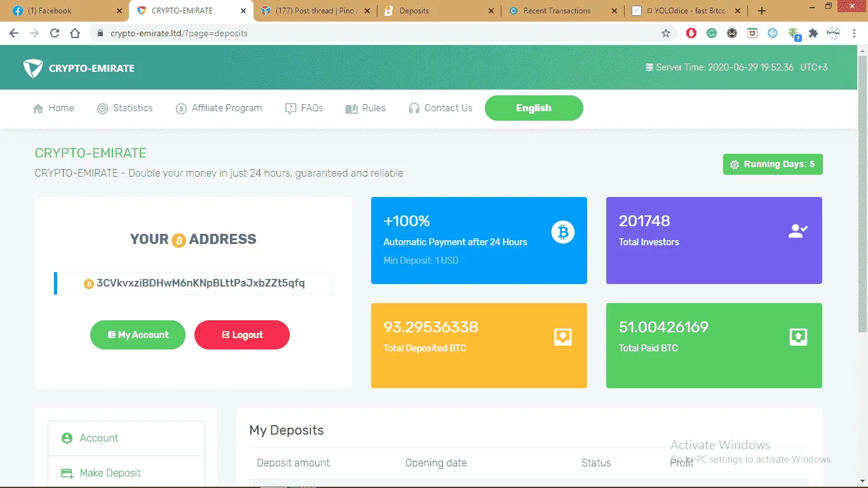Open the Affiliate Program page
Viewport: 868px width, 488px height.
[219, 109]
